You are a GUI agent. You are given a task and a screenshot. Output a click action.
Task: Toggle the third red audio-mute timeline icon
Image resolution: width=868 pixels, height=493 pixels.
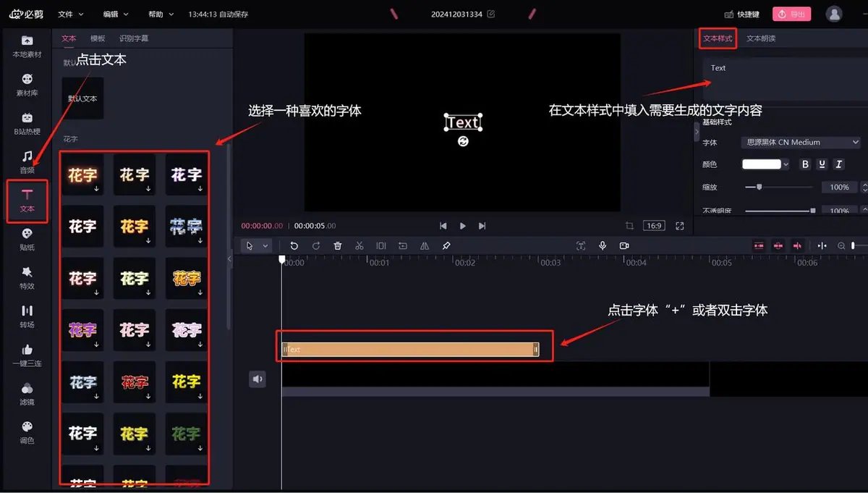(x=798, y=246)
